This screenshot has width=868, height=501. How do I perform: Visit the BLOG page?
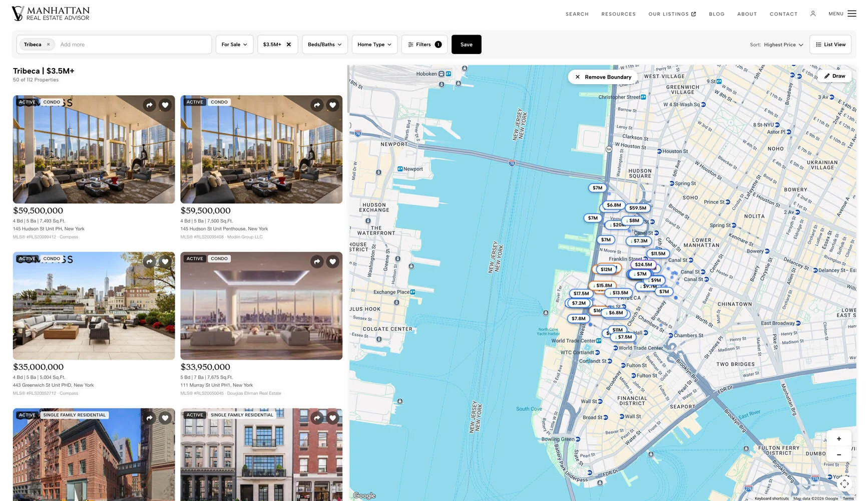coord(717,14)
